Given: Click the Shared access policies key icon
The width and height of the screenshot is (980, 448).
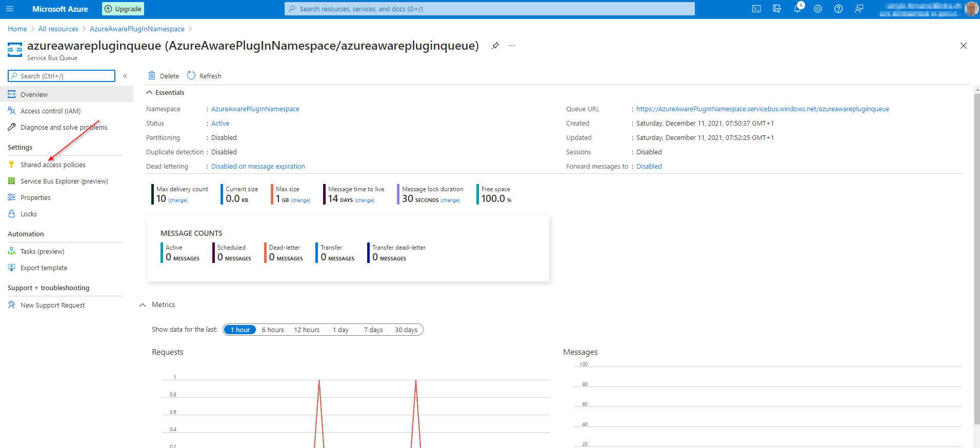Looking at the screenshot, I should [x=11, y=165].
